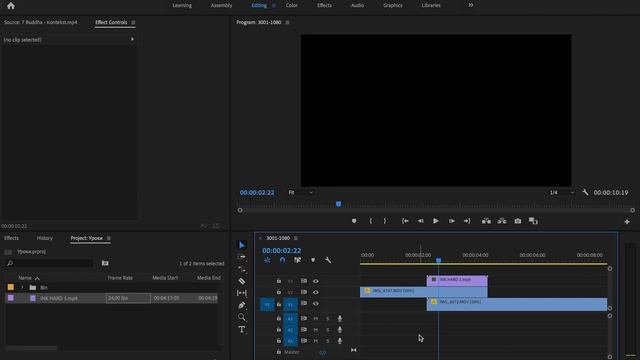
Task: Click the timeline timecode 00:00:02:22
Action: click(x=281, y=251)
